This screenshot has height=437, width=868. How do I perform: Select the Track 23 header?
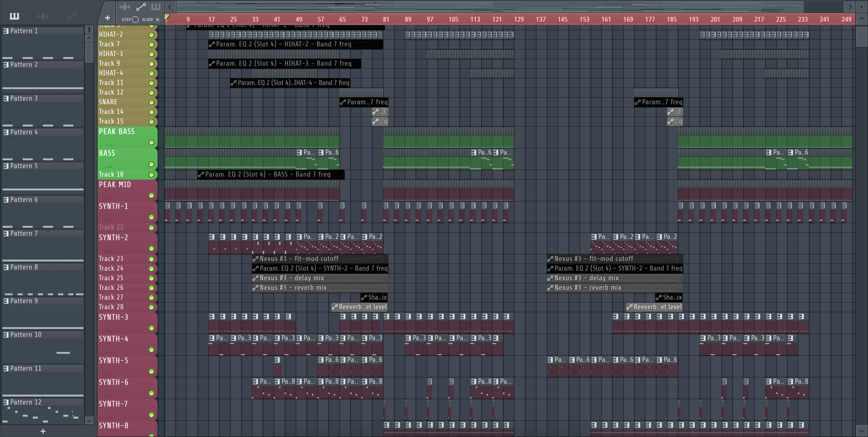(x=127, y=259)
